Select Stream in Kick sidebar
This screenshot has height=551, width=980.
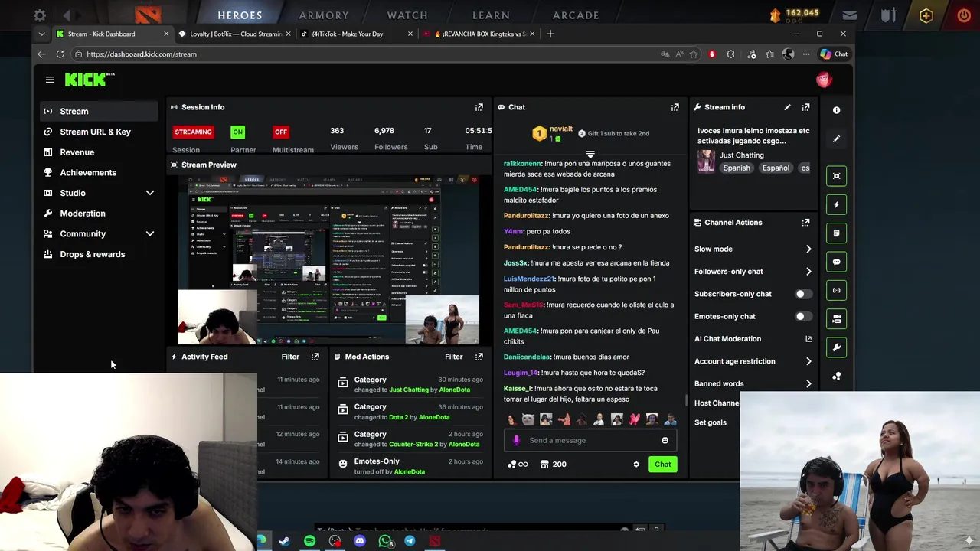pos(100,112)
